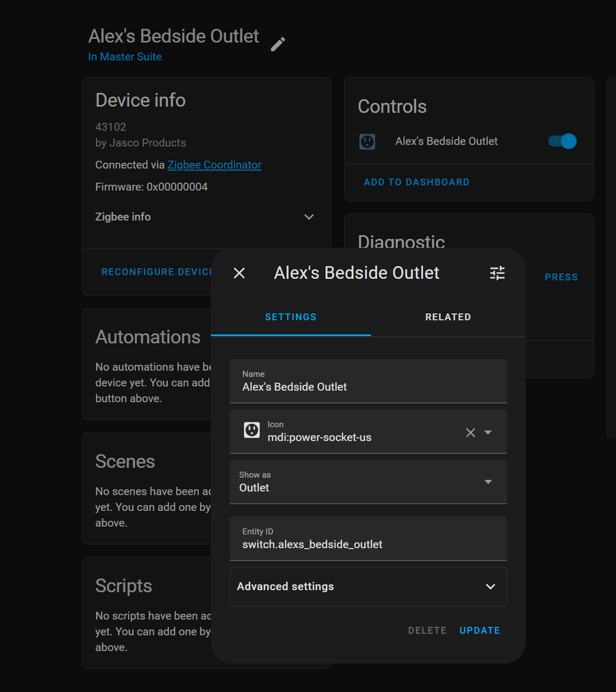Expand the Zigbee info section
This screenshot has width=616, height=692.
309,217
